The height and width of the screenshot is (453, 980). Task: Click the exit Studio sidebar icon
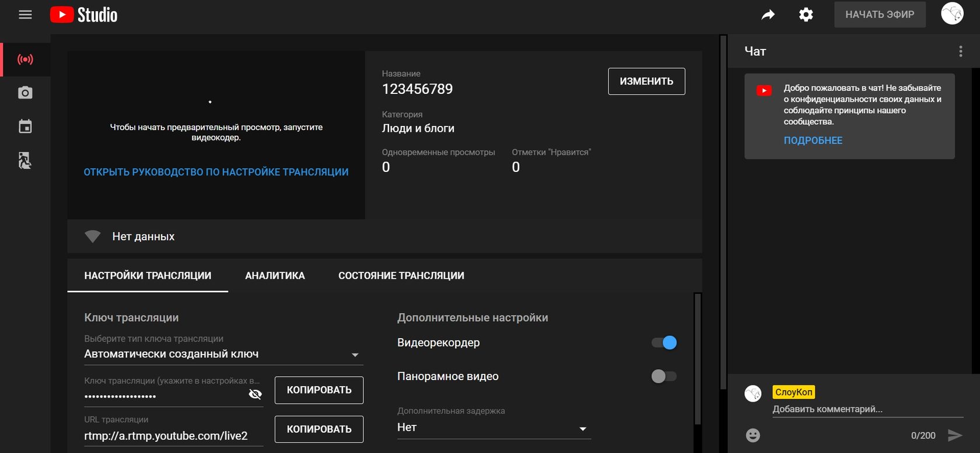25,160
